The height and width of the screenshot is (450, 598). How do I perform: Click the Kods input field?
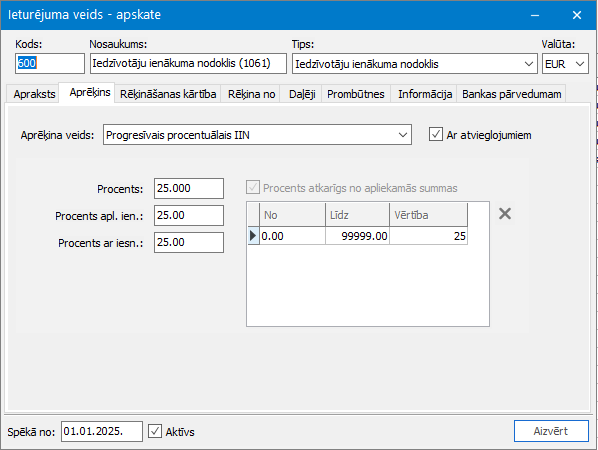50,63
